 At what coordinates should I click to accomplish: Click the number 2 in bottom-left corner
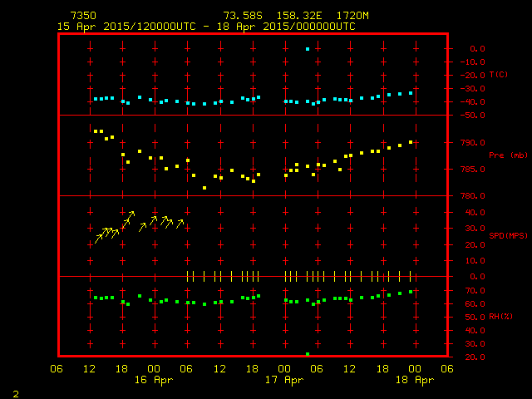16,392
